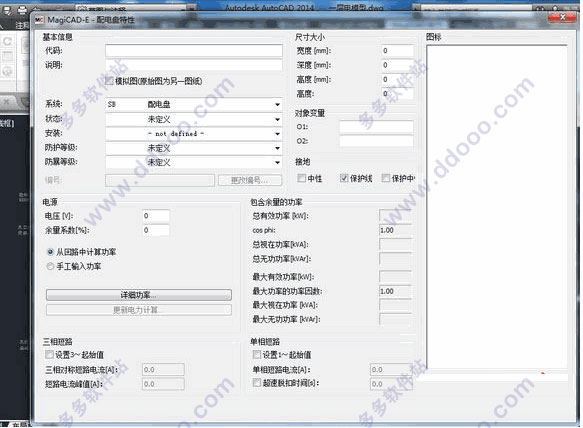Click the 单相短路电流 [A] field

tap(391, 370)
